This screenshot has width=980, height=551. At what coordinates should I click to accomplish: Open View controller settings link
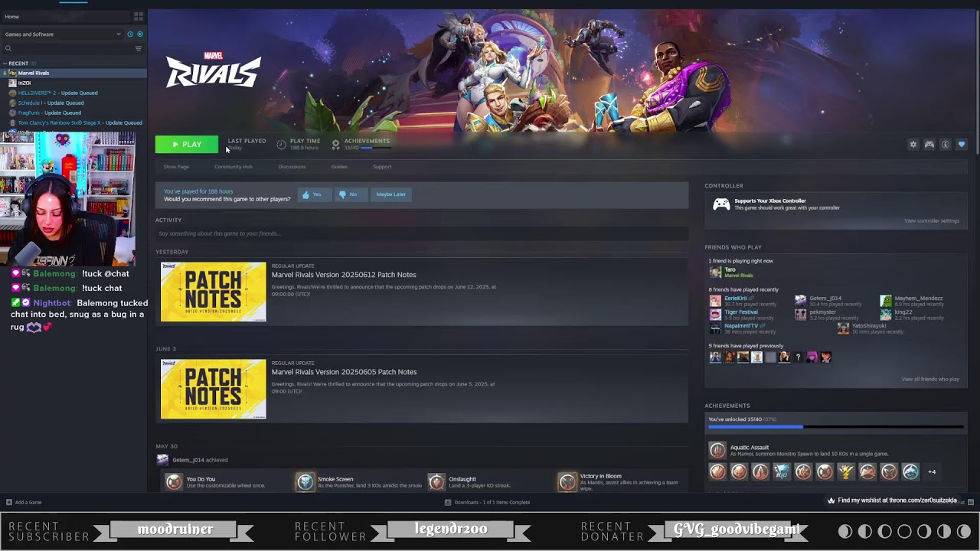932,221
